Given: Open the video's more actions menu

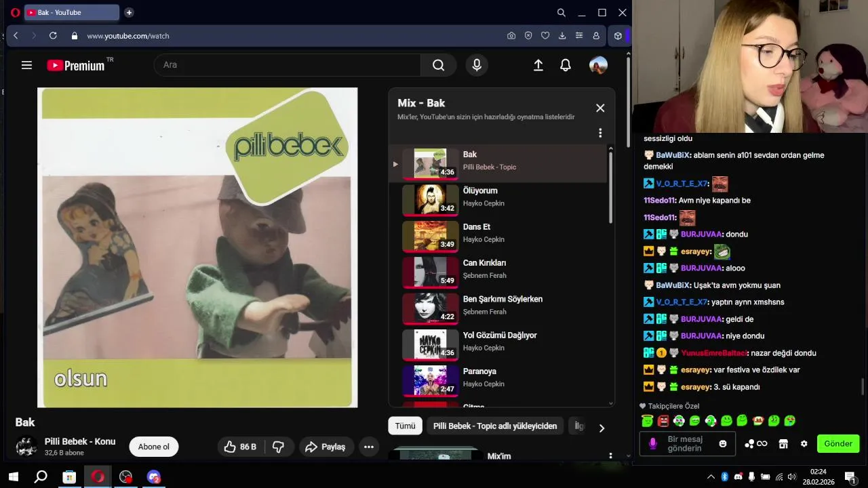Looking at the screenshot, I should [x=369, y=447].
